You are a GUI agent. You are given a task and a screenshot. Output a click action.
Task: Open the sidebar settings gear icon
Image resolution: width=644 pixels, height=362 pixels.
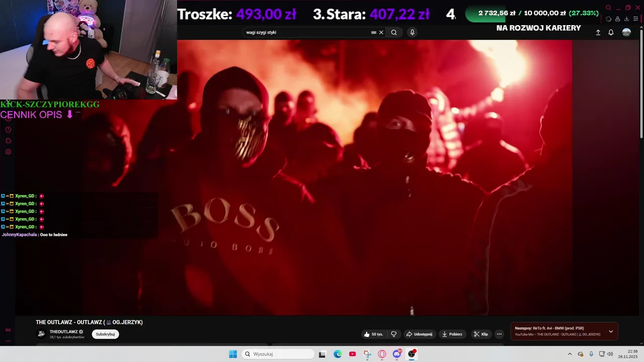[8, 152]
